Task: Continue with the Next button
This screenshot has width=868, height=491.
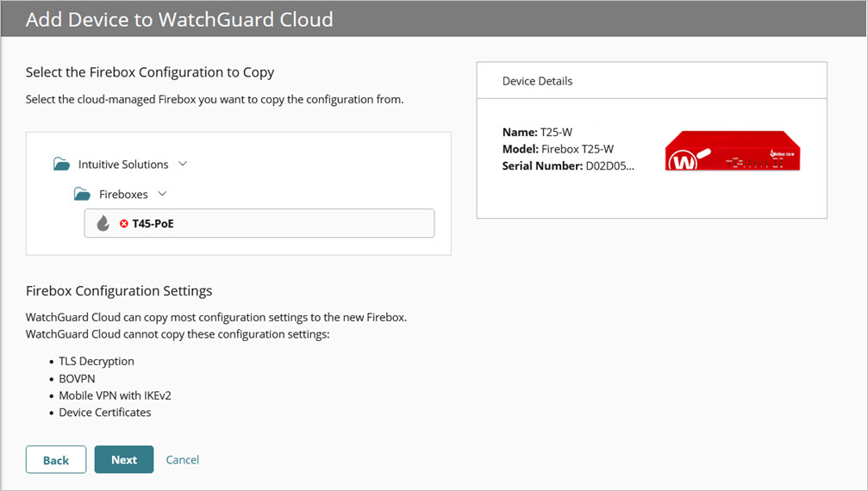Action: pyautogui.click(x=124, y=459)
